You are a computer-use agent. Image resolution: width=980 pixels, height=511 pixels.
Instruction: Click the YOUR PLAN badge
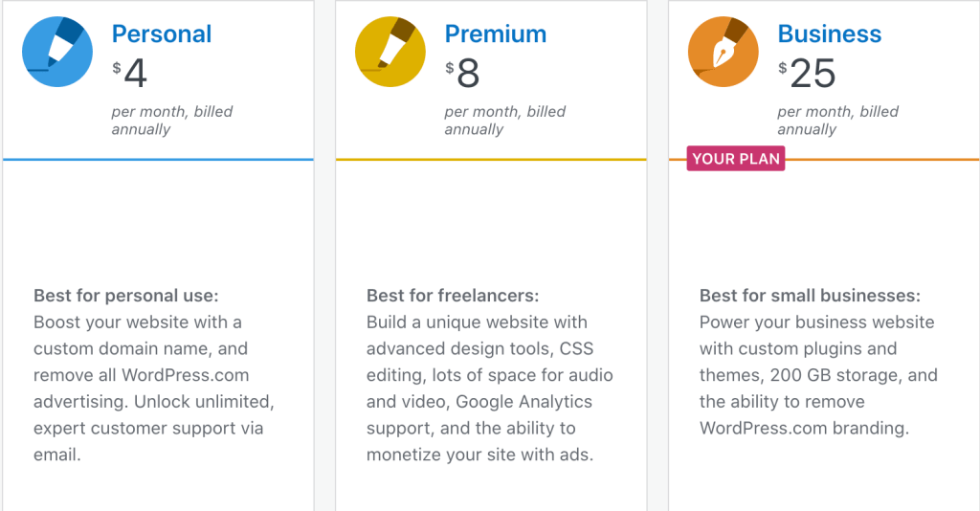[736, 159]
